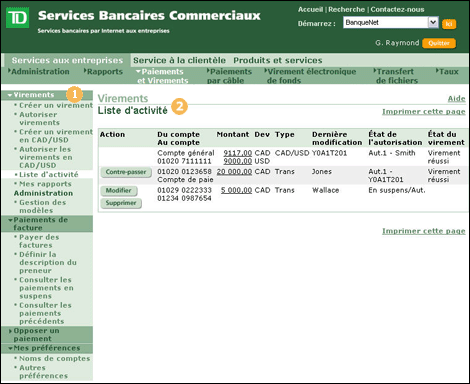Open the 20 000.00 amount link
This screenshot has height=384, width=470.
(234, 172)
